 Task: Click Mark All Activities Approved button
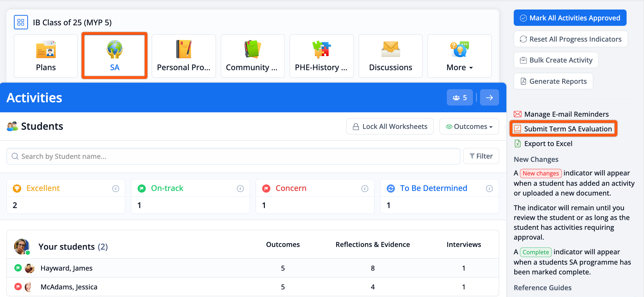point(570,18)
